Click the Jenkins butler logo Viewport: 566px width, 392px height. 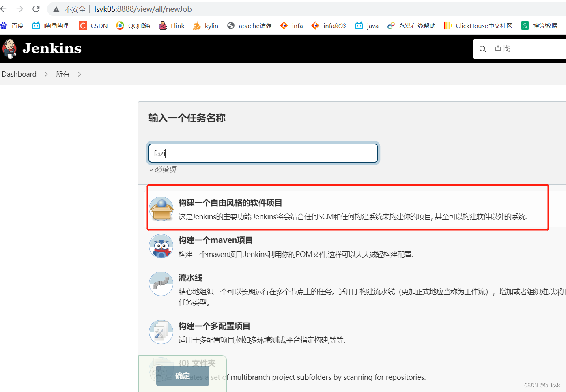click(9, 49)
